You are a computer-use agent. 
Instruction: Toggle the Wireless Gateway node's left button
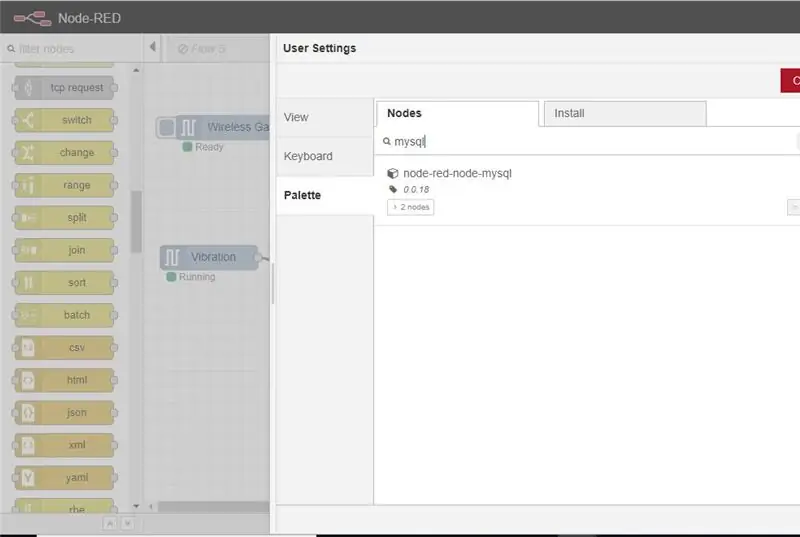pos(166,127)
